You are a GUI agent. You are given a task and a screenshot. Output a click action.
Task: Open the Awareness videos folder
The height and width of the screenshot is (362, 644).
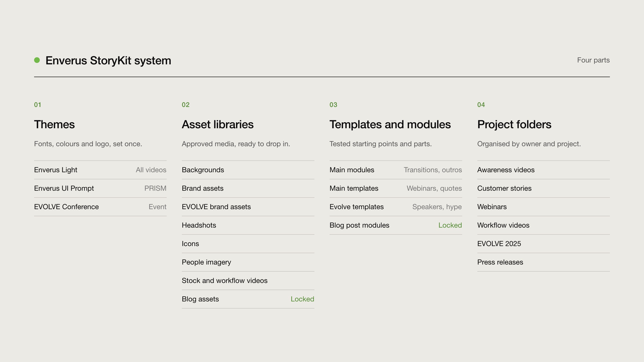[544, 170]
